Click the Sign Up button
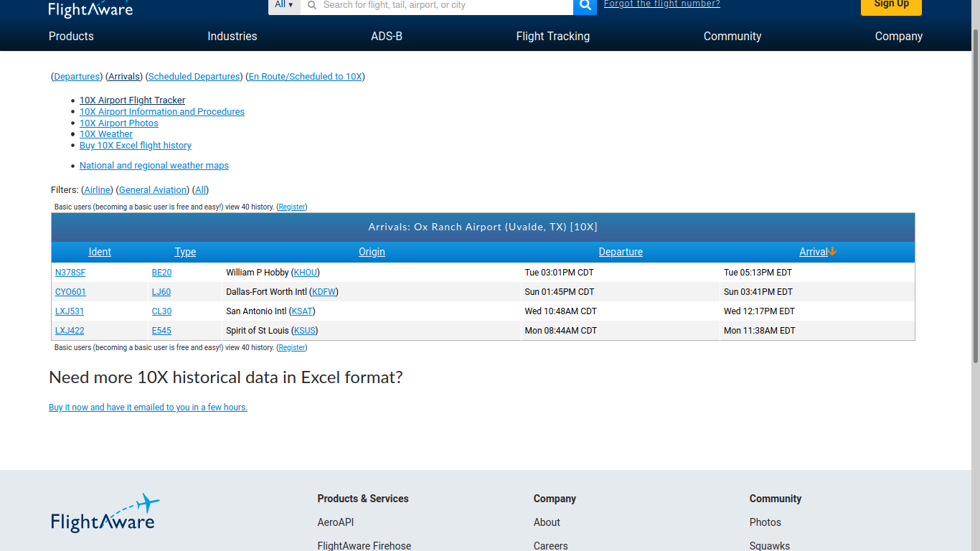 click(x=891, y=6)
